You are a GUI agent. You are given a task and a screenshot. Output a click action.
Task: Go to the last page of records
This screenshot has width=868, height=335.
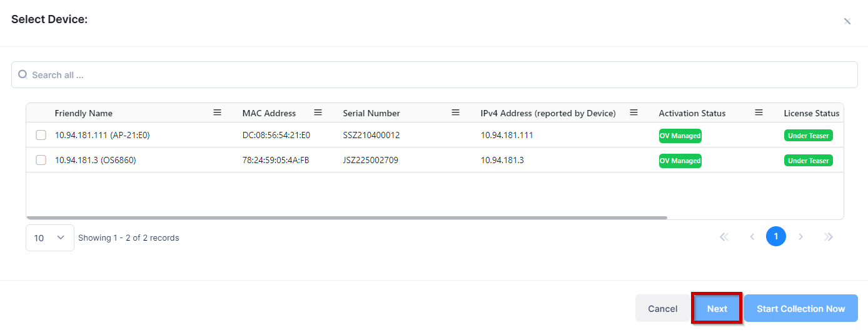(829, 237)
